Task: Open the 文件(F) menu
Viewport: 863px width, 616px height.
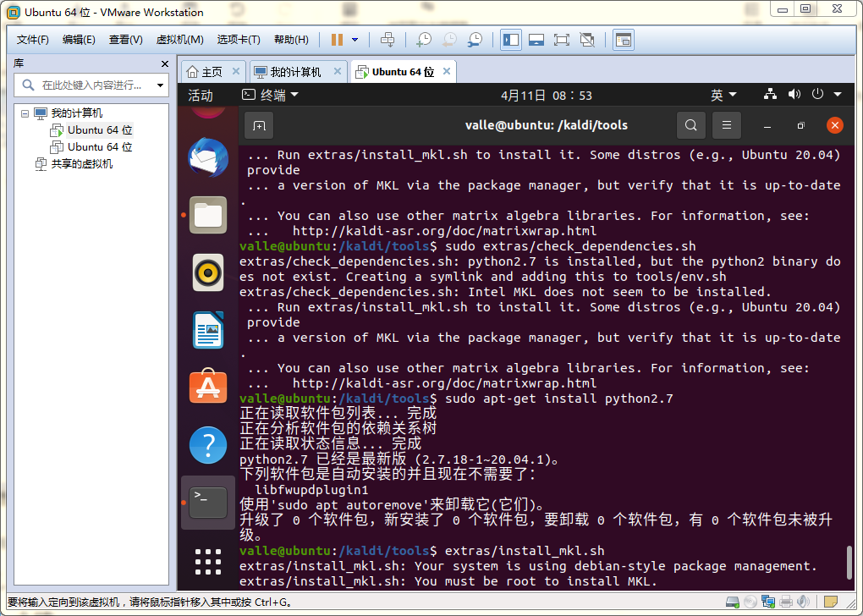Action: (x=32, y=40)
